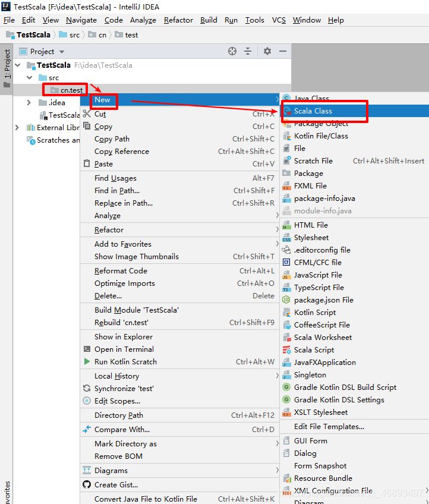Select Delete... in context menu
This screenshot has height=504, width=429.
click(x=180, y=296)
